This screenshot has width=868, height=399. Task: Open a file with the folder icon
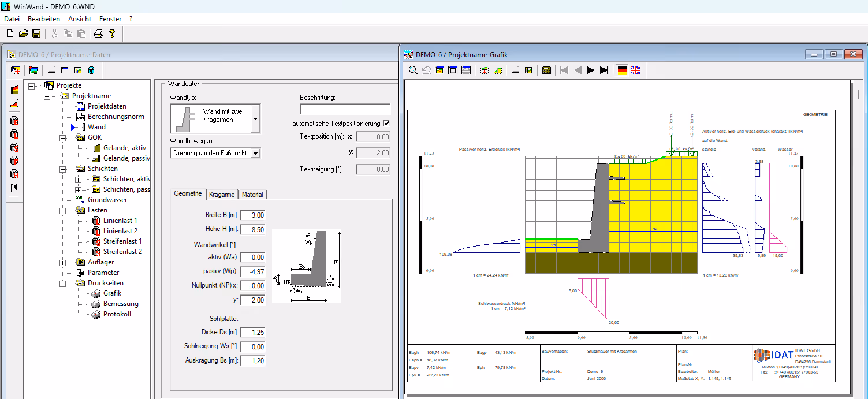pyautogui.click(x=23, y=34)
